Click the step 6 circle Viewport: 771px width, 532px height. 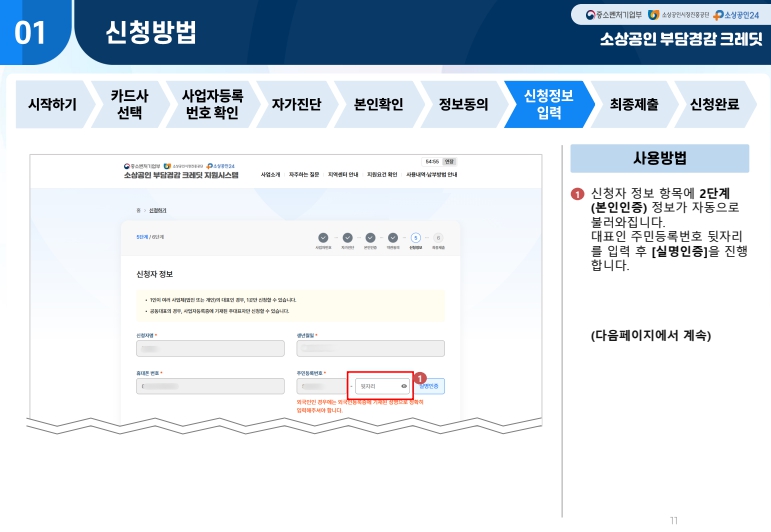[x=438, y=238]
